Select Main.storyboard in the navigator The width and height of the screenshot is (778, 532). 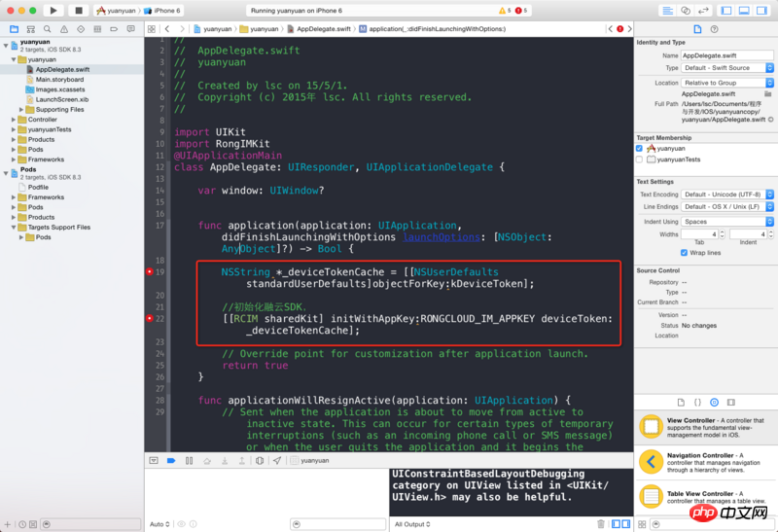[59, 80]
